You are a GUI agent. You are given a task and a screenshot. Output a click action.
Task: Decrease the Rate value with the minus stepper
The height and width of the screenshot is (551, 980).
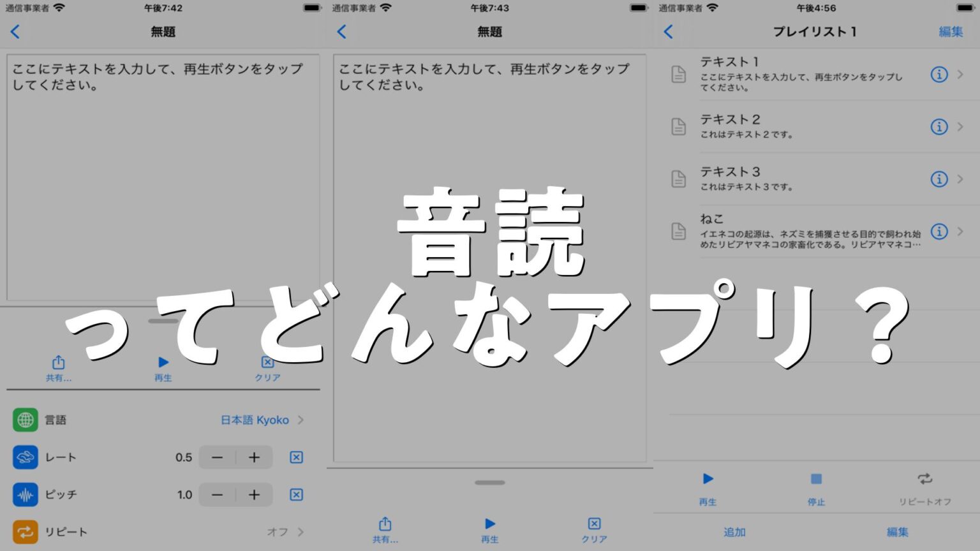pyautogui.click(x=217, y=457)
